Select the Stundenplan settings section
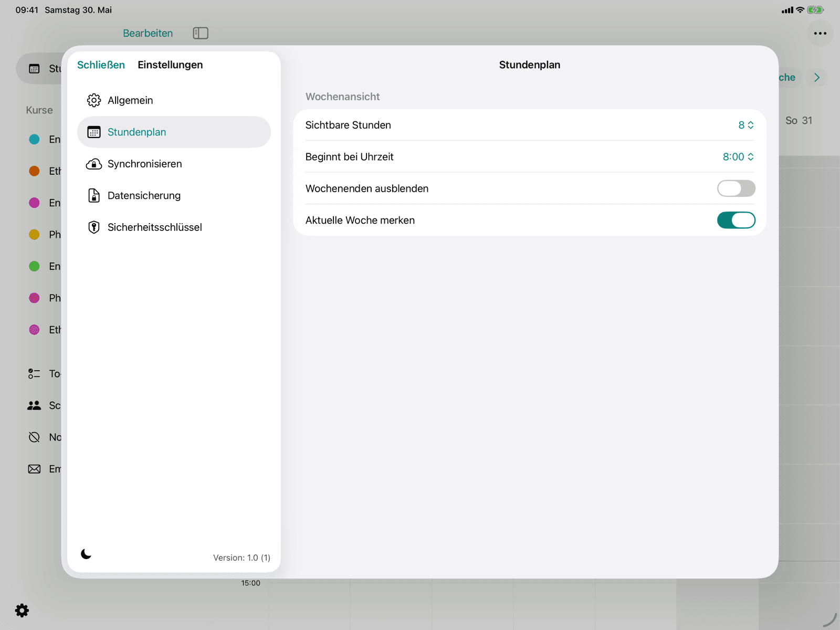Viewport: 840px width, 630px height. click(x=174, y=132)
